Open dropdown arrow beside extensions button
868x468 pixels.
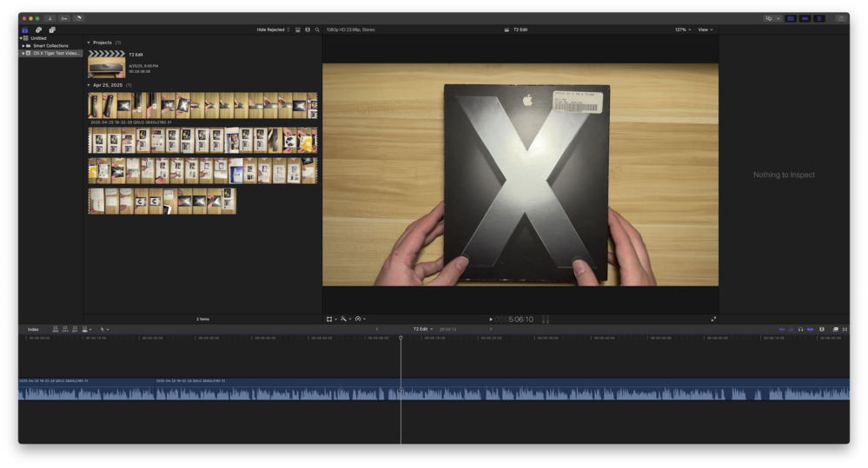pos(778,18)
